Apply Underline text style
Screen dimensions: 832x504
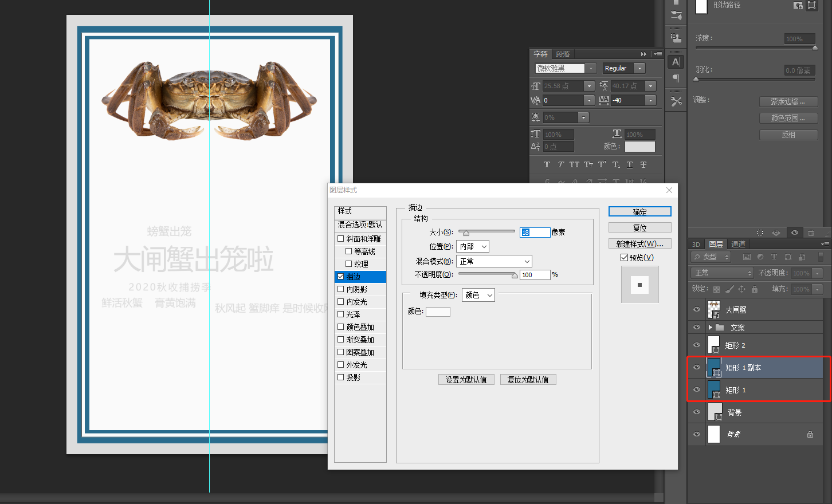[x=630, y=164]
